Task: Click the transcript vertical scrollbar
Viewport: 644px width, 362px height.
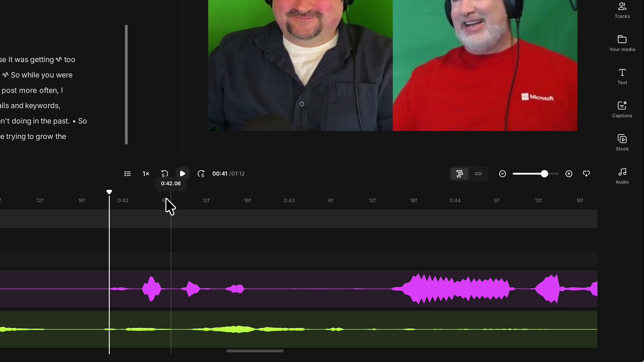Action: coord(126,85)
